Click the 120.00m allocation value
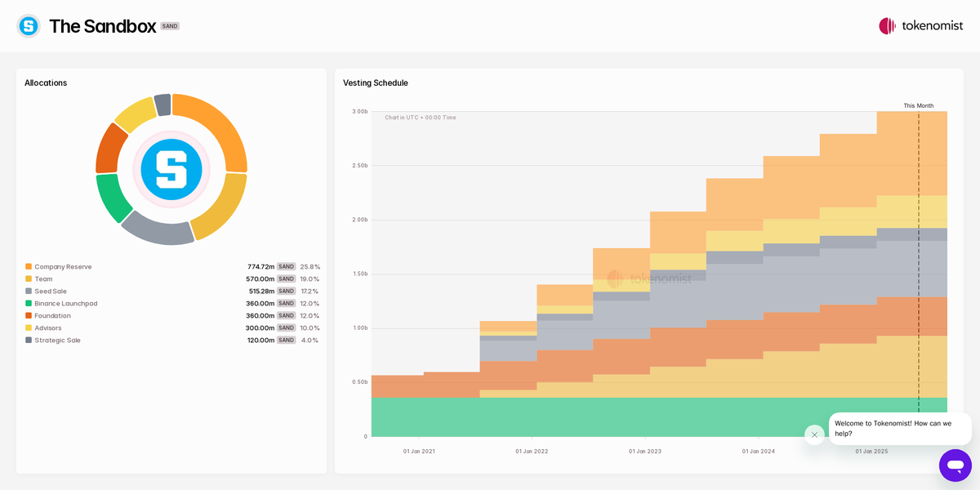This screenshot has height=490, width=980. pos(261,340)
